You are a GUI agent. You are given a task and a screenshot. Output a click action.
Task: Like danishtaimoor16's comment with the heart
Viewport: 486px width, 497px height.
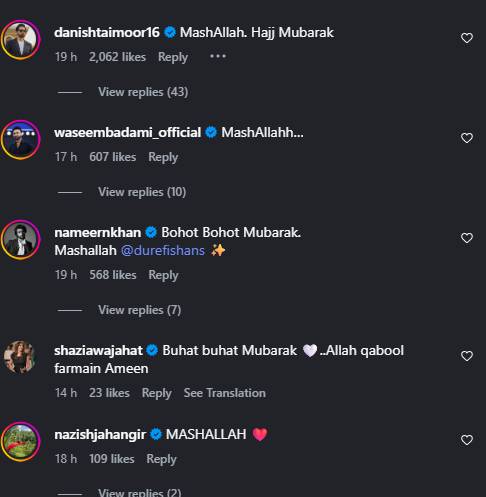[467, 38]
